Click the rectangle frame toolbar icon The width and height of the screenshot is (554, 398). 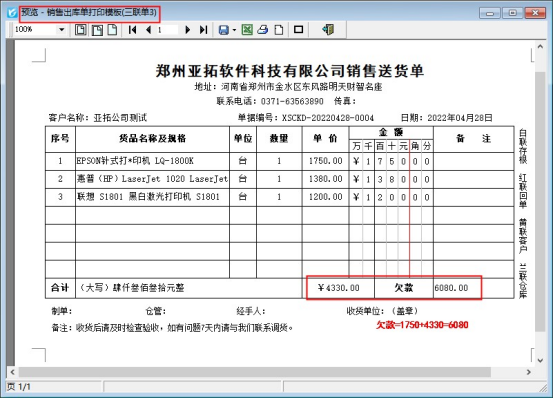pyautogui.click(x=299, y=30)
